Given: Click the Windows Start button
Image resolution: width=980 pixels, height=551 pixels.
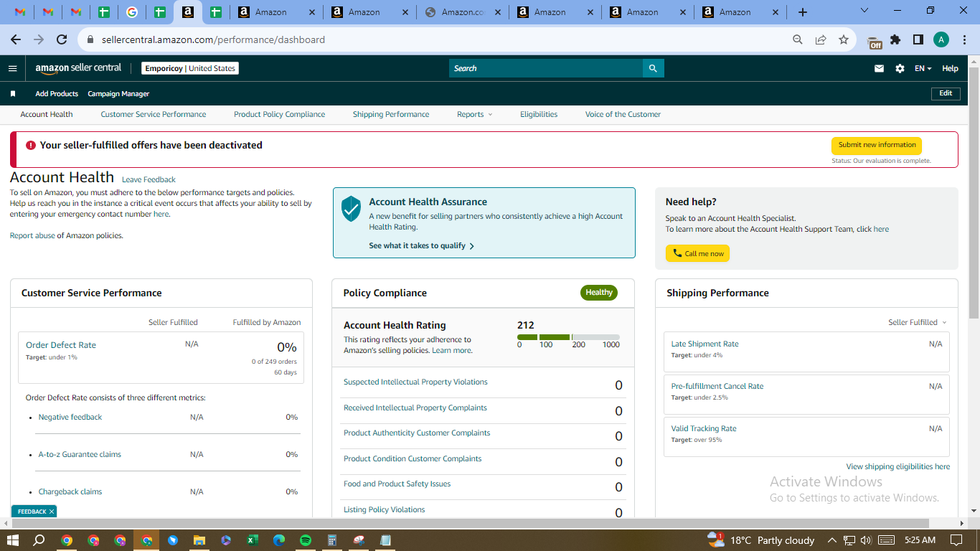Looking at the screenshot, I should pyautogui.click(x=13, y=540).
